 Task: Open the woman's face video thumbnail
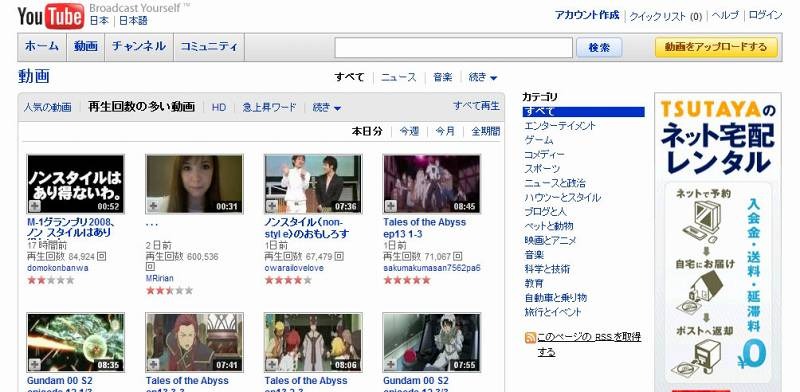(194, 184)
